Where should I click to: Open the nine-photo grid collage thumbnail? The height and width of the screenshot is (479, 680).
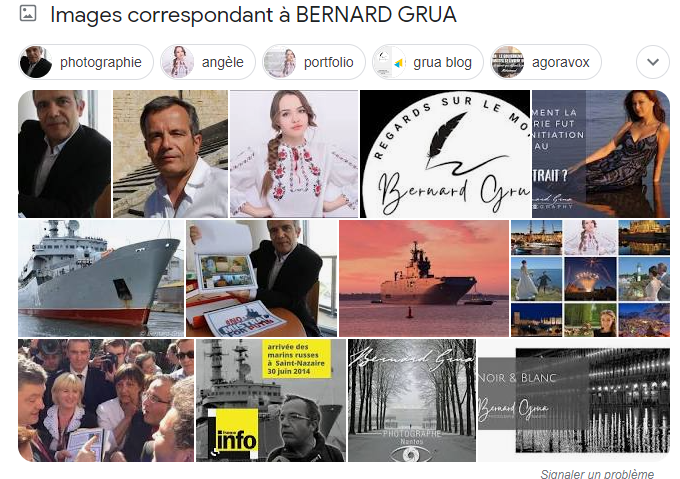coord(590,278)
